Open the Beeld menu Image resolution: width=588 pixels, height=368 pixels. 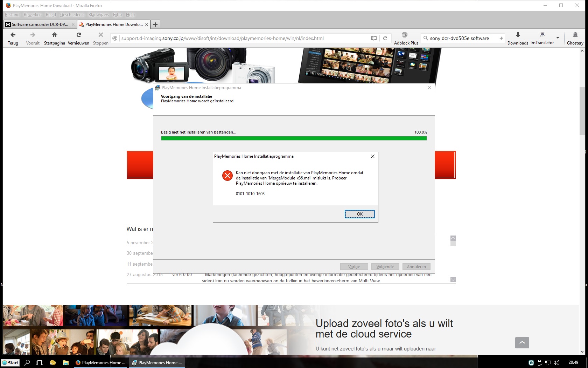pos(51,15)
